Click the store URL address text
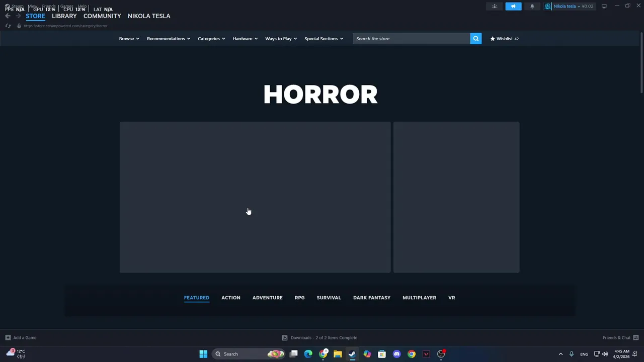The height and width of the screenshot is (362, 644). pyautogui.click(x=65, y=26)
